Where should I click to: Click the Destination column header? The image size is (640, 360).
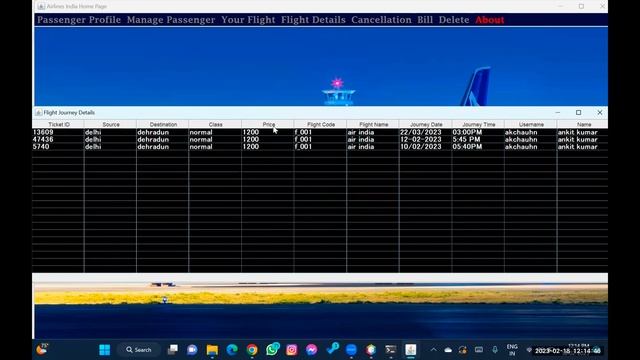(x=163, y=124)
